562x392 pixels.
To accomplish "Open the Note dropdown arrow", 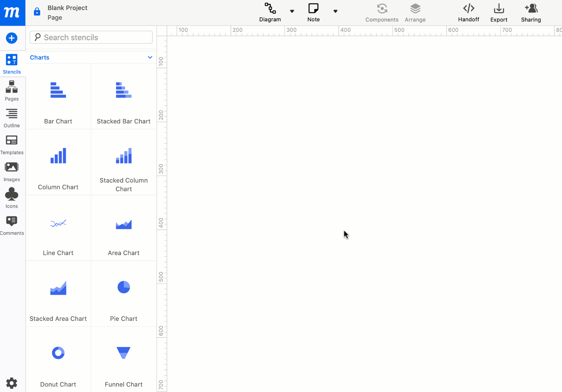I will [x=335, y=11].
